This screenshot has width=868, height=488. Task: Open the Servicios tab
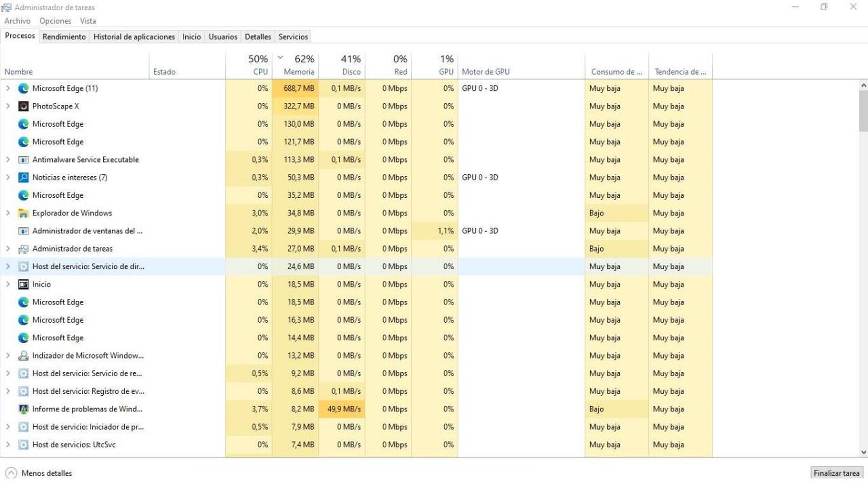click(x=293, y=37)
